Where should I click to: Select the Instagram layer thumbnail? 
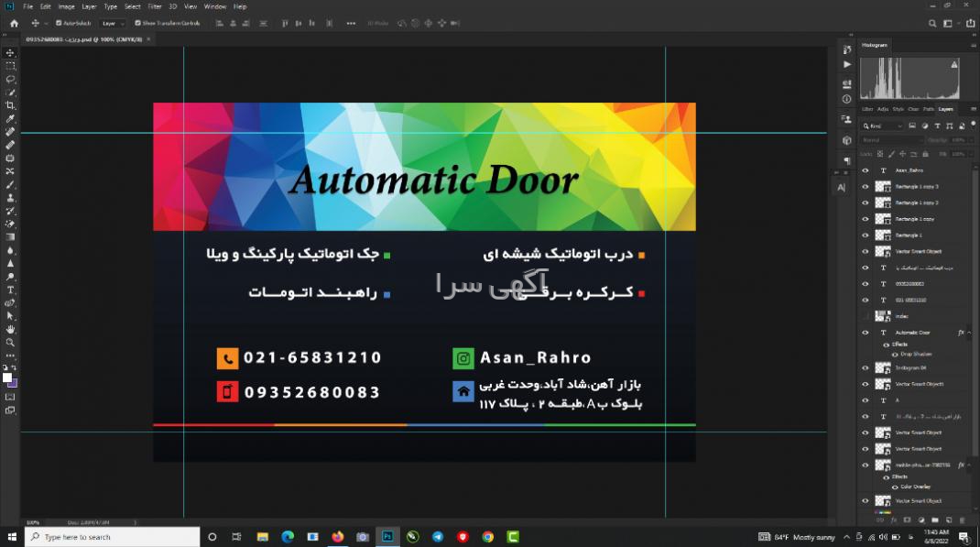pyautogui.click(x=883, y=367)
